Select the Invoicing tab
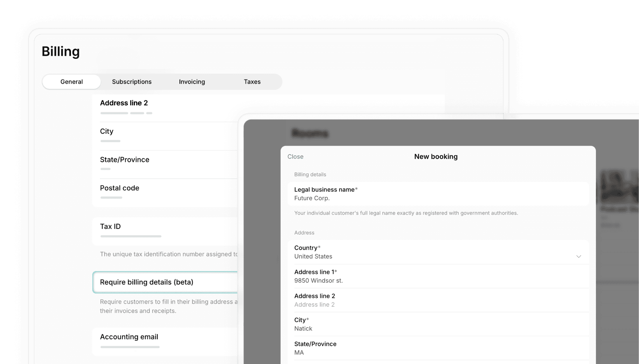 (x=192, y=82)
